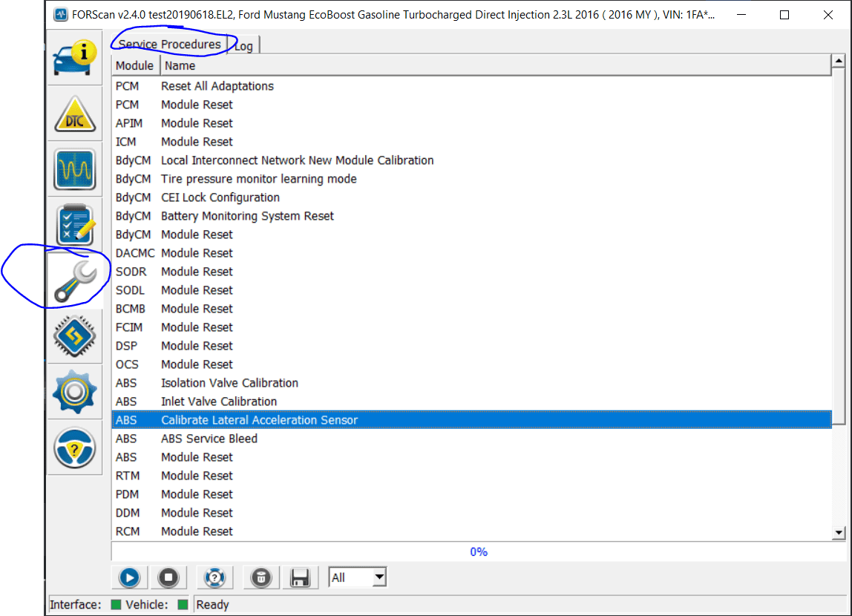Screen dimensions: 852x616
Task: Select CEI Lock Configuration procedure
Action: click(x=472, y=197)
